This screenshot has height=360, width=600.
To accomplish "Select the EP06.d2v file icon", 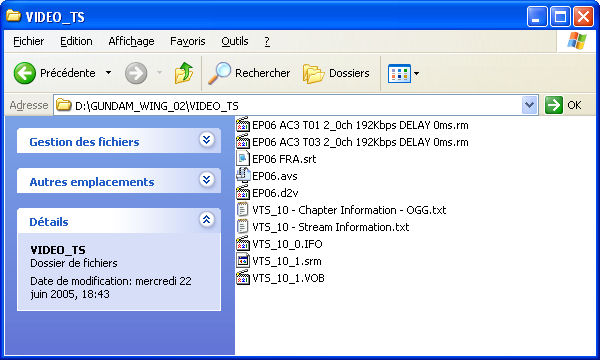I will coord(243,192).
